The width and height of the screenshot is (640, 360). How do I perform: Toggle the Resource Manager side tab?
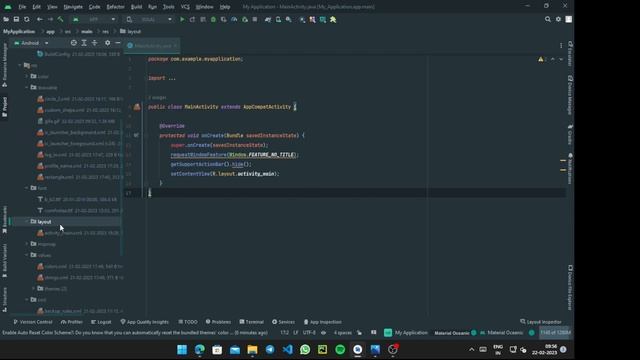4,65
